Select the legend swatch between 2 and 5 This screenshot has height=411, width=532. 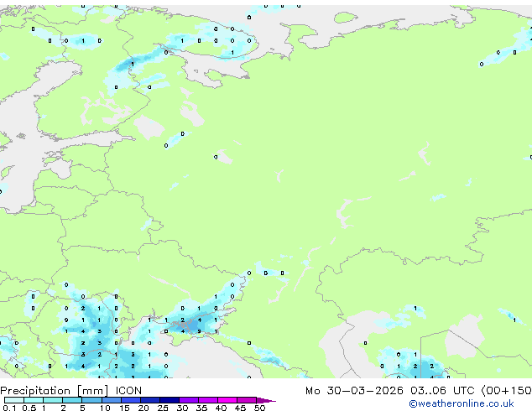[x=72, y=400]
